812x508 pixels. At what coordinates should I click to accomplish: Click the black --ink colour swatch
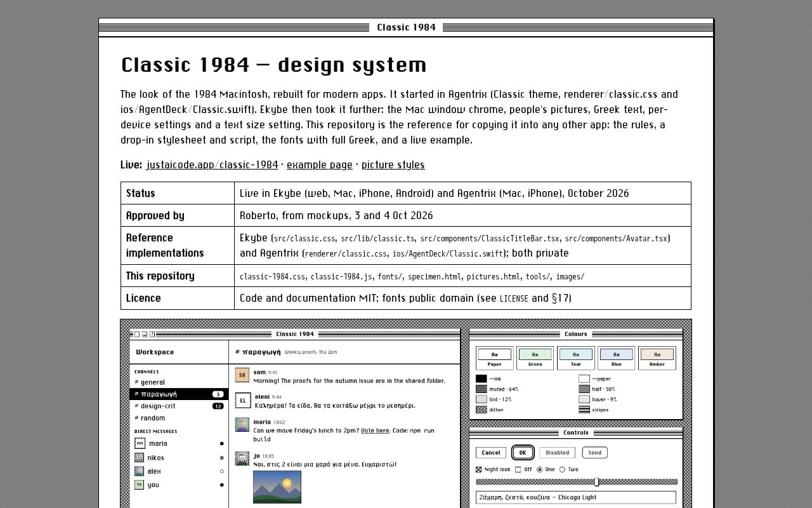tap(481, 379)
